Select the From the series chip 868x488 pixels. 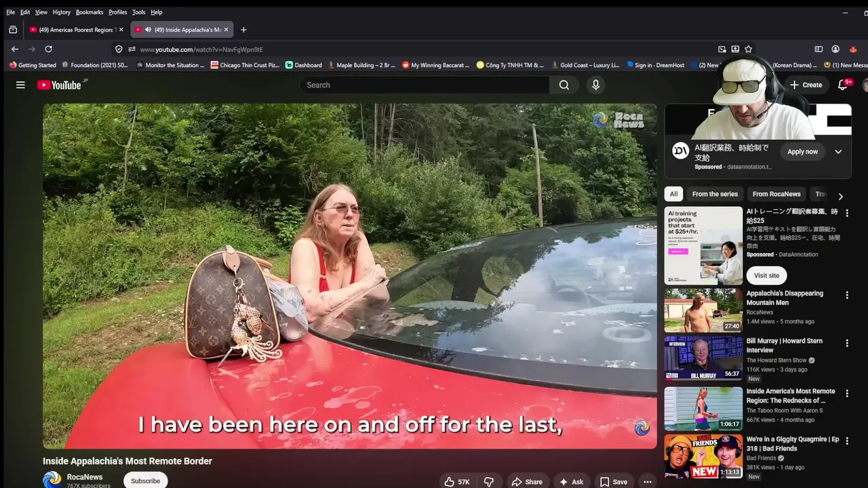pos(715,194)
